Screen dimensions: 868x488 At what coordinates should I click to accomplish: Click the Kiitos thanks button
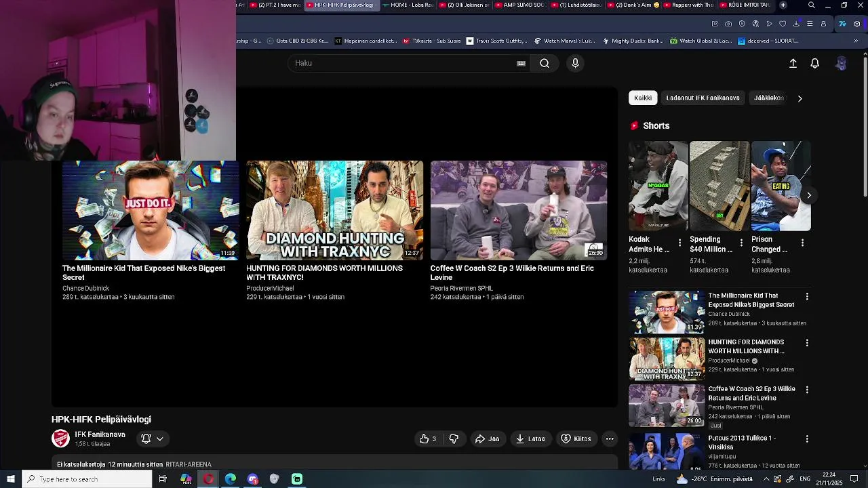[576, 439]
